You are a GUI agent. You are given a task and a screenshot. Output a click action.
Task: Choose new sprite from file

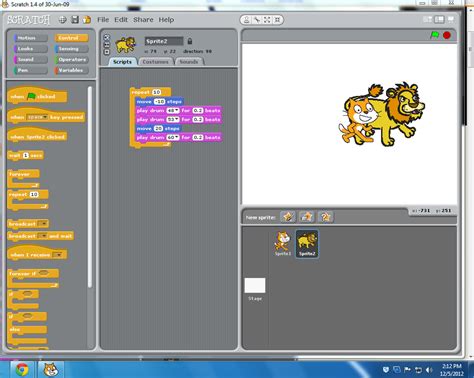(307, 217)
